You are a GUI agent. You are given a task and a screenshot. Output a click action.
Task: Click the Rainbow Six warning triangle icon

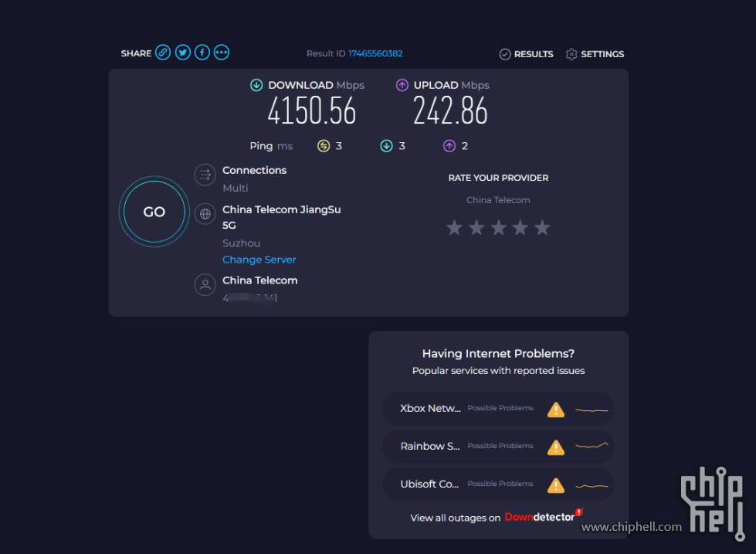[x=556, y=447]
